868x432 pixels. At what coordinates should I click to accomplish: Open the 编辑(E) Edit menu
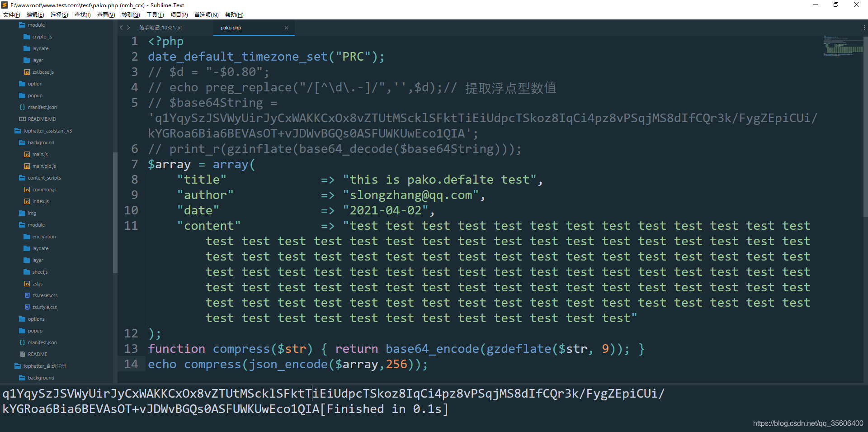click(x=35, y=15)
